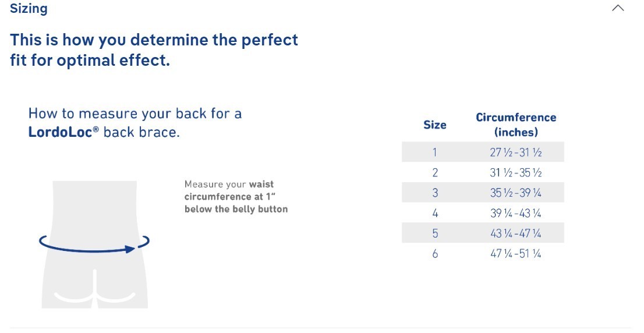Viewport: 644px width, 333px height.
Task: Click the 27 ½ - 31 ½ circumference value
Action: coord(516,153)
